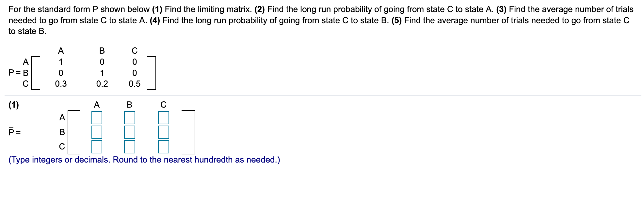644x208 pixels.
Task: Click the row label B in the answer matrix
Action: [62, 132]
